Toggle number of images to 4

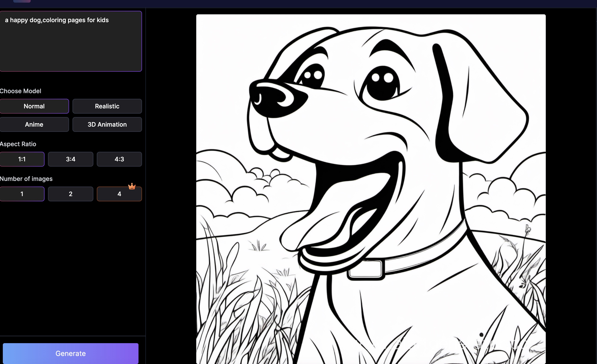[119, 194]
